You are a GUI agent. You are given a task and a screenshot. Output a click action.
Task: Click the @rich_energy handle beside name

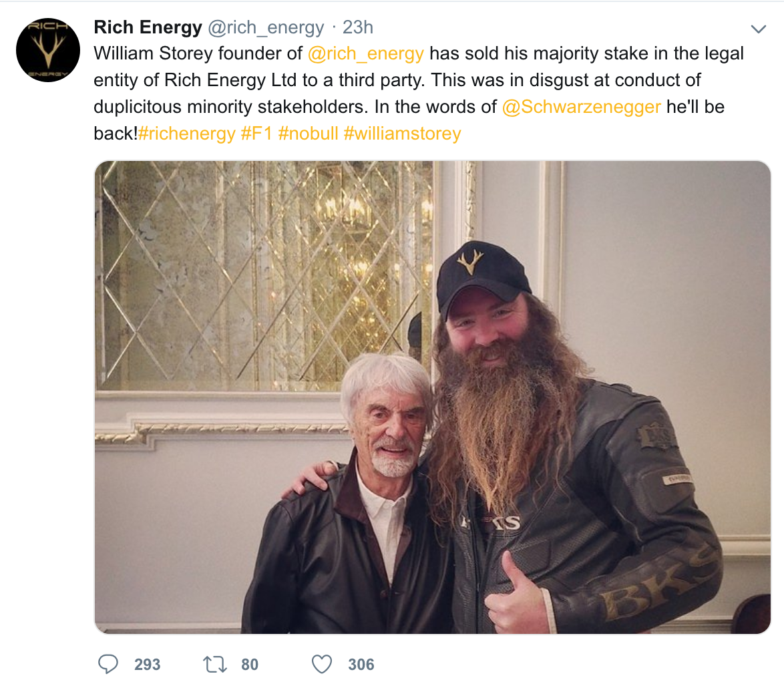tap(266, 27)
